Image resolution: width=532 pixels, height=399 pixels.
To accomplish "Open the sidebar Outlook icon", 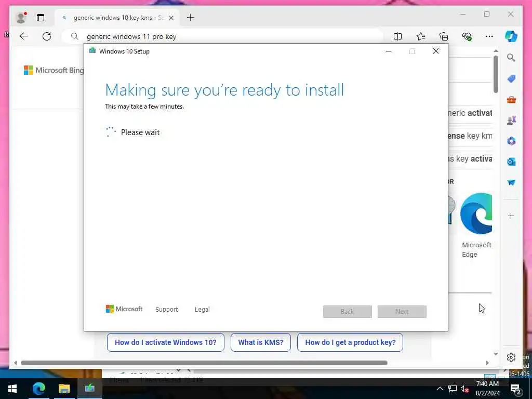I will (x=511, y=162).
